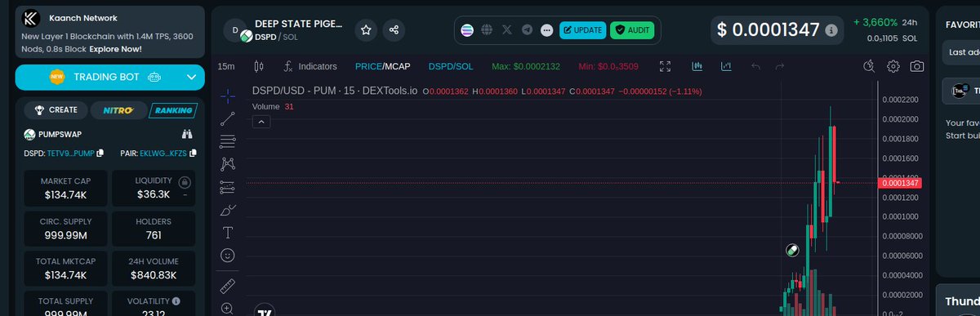
Task: Open the TETV9...PUMP token address link
Action: click(70, 153)
